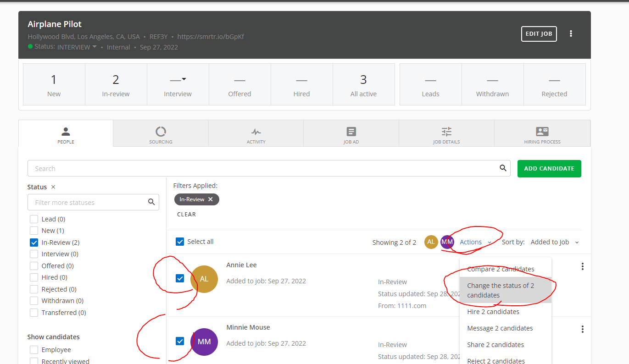Open the smrtr.io job link

(x=211, y=37)
